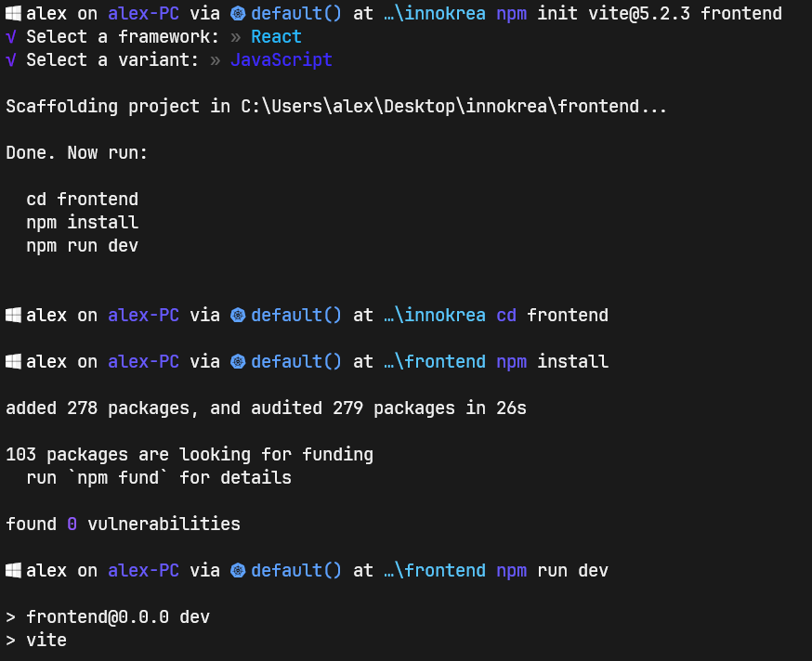This screenshot has height=661, width=812.
Task: Click the purple 0 in found vulnerabilities
Action: pos(72,525)
